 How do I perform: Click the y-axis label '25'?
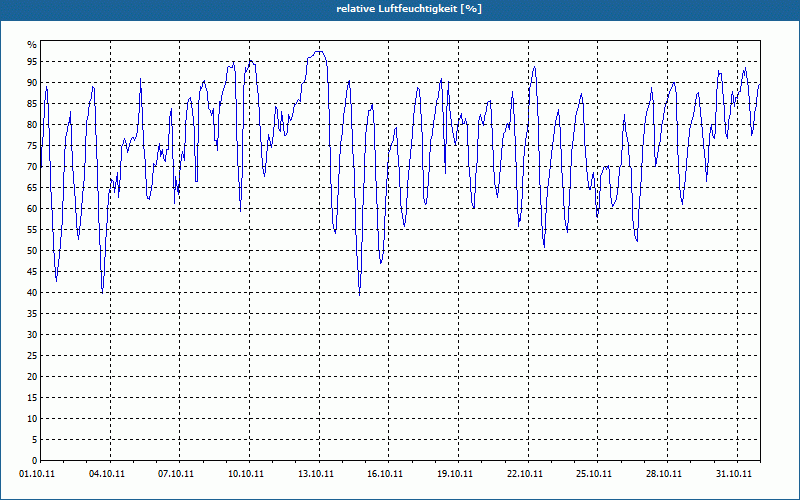click(32, 356)
